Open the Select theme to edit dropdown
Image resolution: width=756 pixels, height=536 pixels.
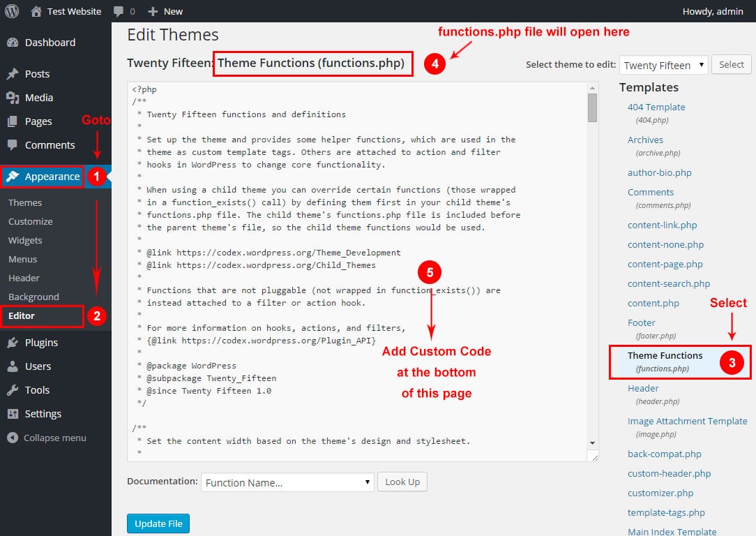point(663,65)
